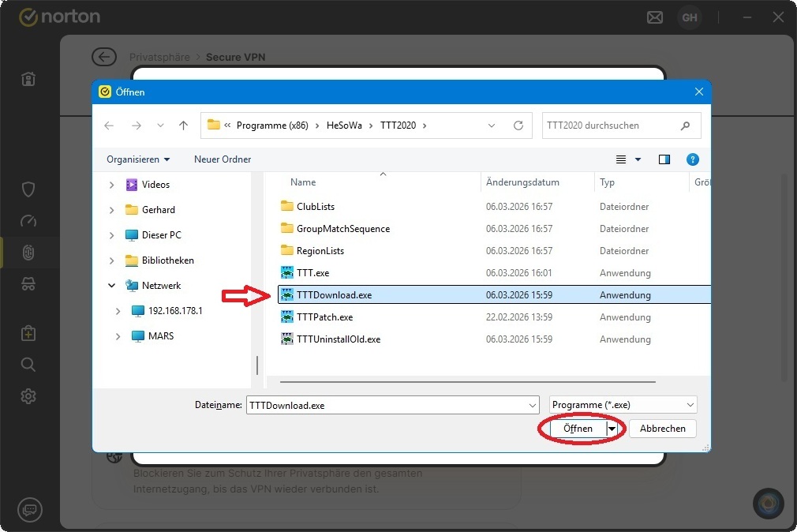Image resolution: width=797 pixels, height=532 pixels.
Task: Click horizontal scrollbar of file list
Action: pyautogui.click(x=467, y=381)
